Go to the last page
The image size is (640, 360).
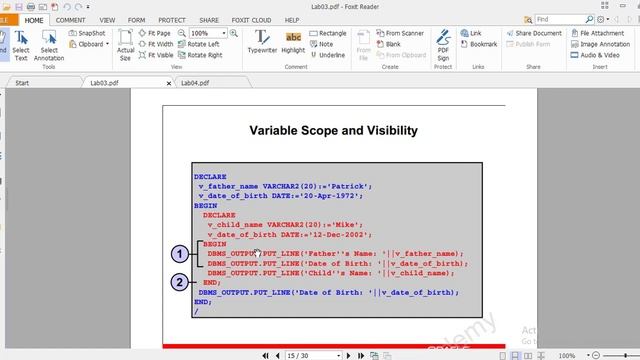click(361, 356)
